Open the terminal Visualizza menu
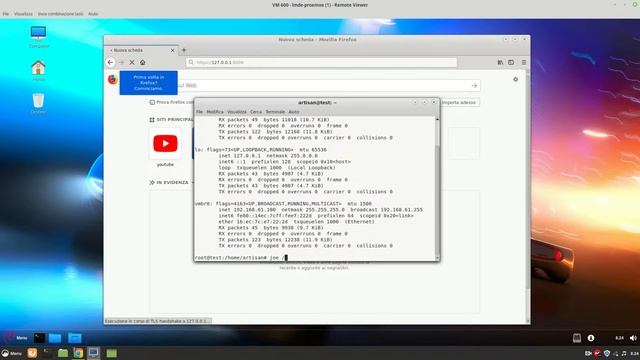 pyautogui.click(x=237, y=112)
